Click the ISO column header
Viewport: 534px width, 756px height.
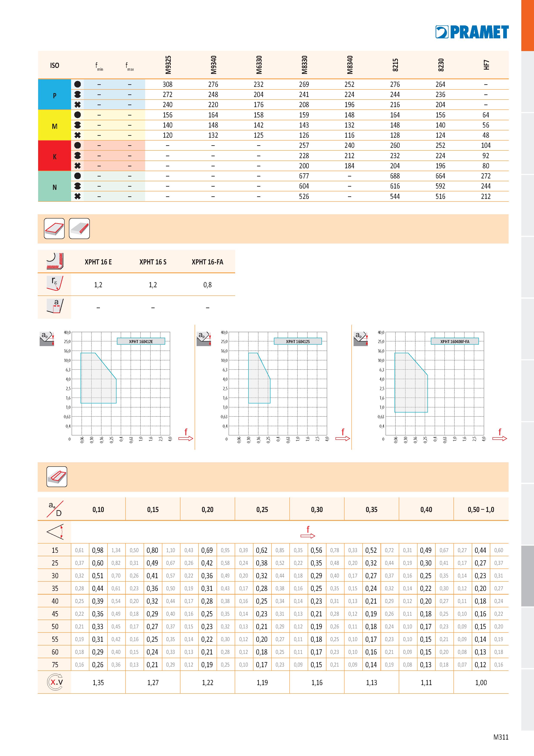click(x=55, y=65)
